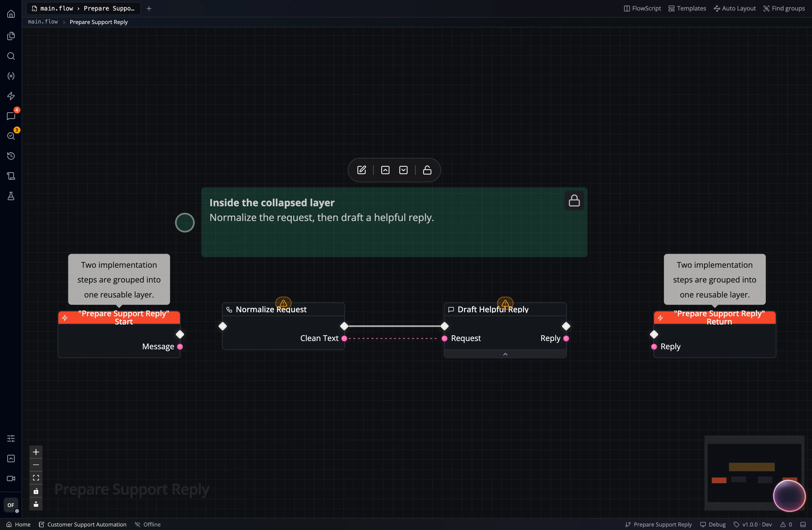Open the Home icon in sidebar
The height and width of the screenshot is (530, 812).
[x=11, y=14]
